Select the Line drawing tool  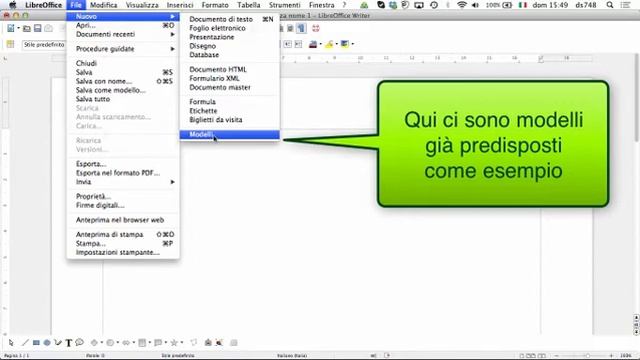pyautogui.click(x=25, y=343)
